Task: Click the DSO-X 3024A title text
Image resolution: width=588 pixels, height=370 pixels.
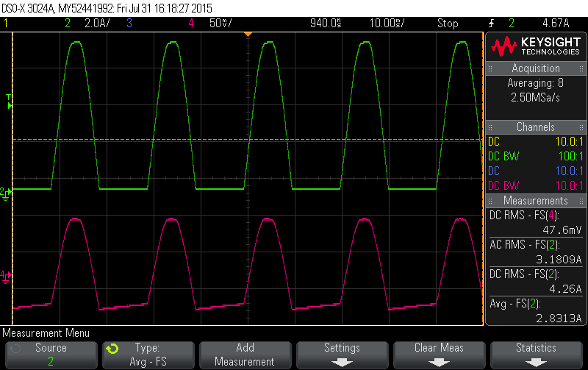Action: 107,8
